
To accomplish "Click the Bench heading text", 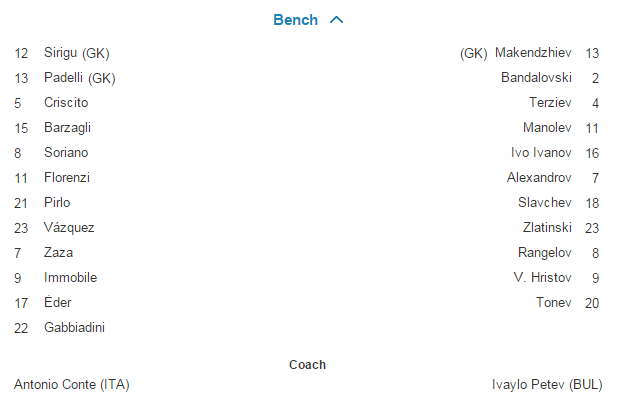I will click(x=295, y=20).
